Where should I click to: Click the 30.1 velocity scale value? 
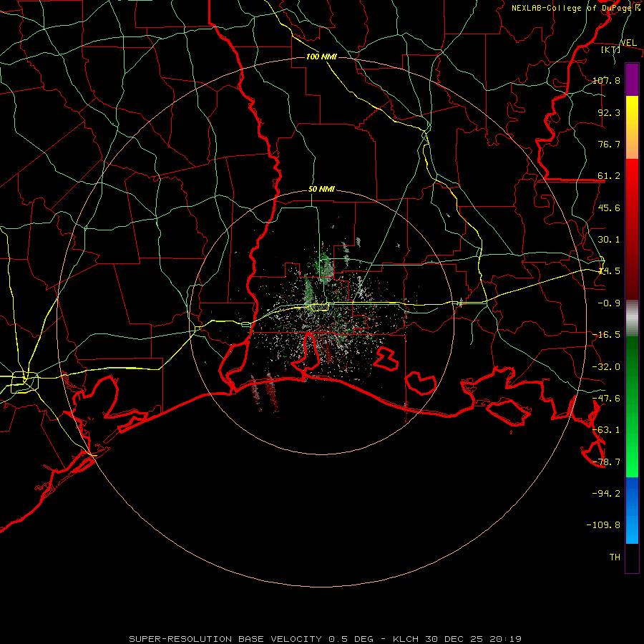(609, 240)
